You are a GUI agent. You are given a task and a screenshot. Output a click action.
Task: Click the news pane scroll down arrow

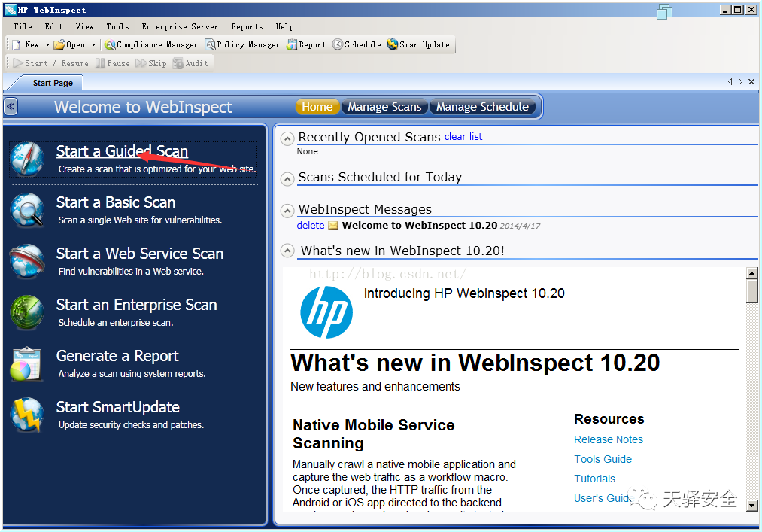[751, 506]
